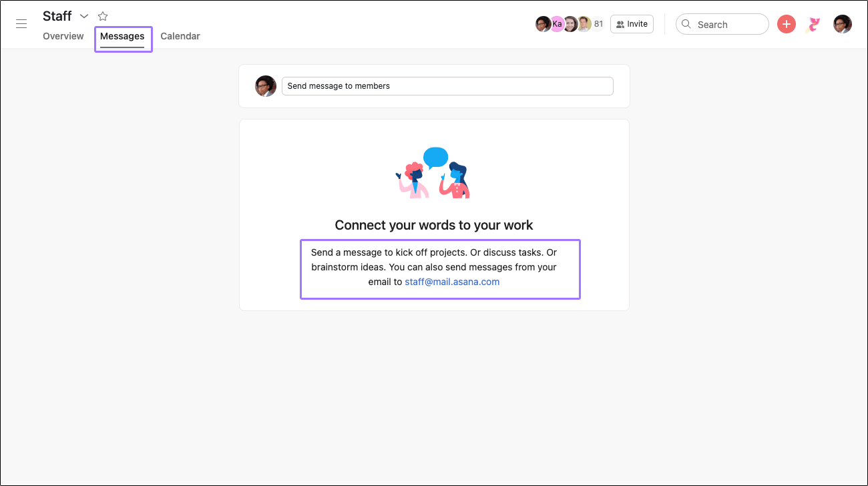Image resolution: width=868 pixels, height=486 pixels.
Task: Click the 'Ka' member avatar
Action: tap(557, 24)
